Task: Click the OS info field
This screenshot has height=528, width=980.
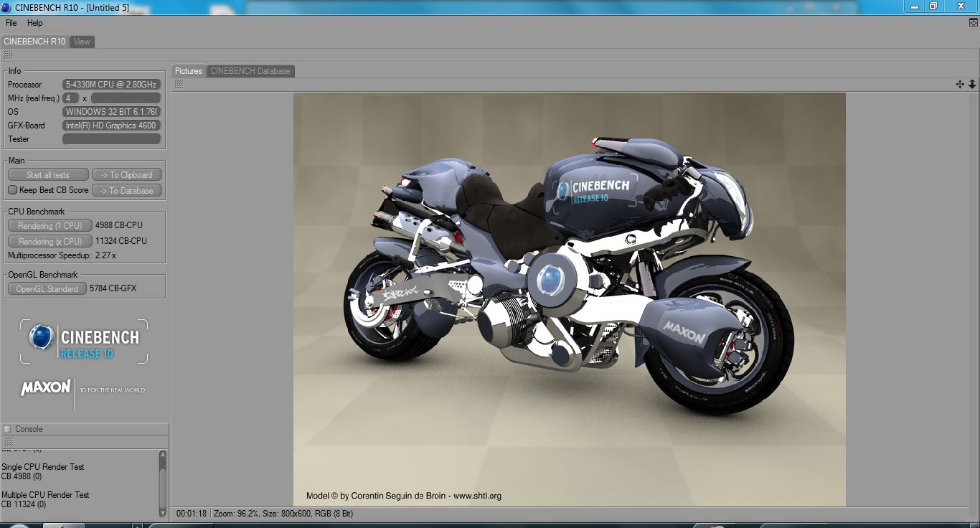Action: (x=111, y=112)
